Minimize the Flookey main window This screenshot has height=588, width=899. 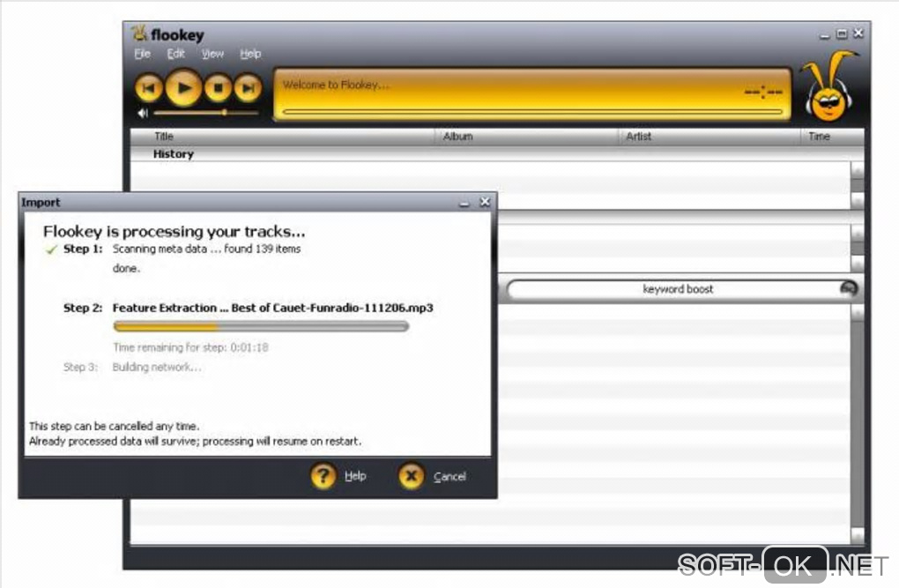[824, 35]
